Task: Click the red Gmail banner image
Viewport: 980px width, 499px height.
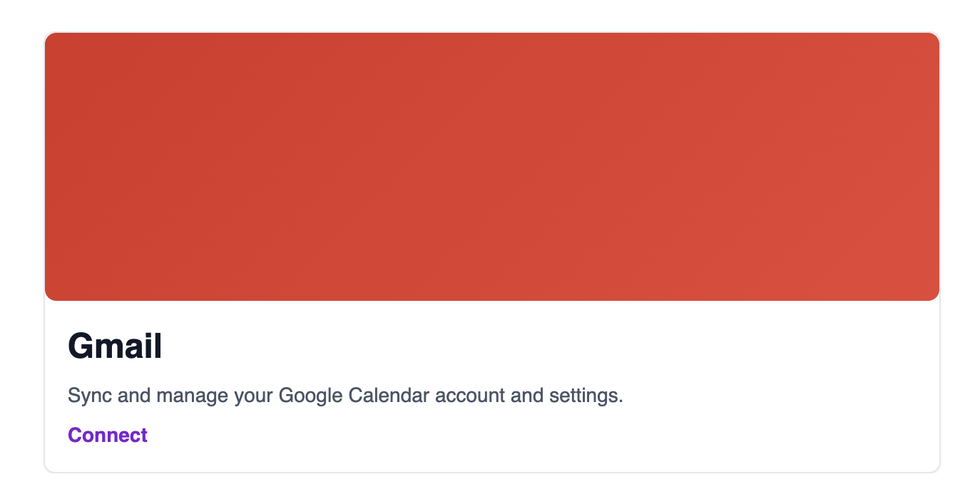Action: (x=491, y=167)
